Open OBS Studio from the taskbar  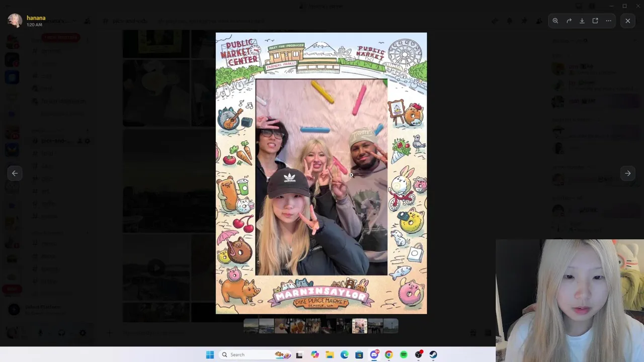click(418, 354)
